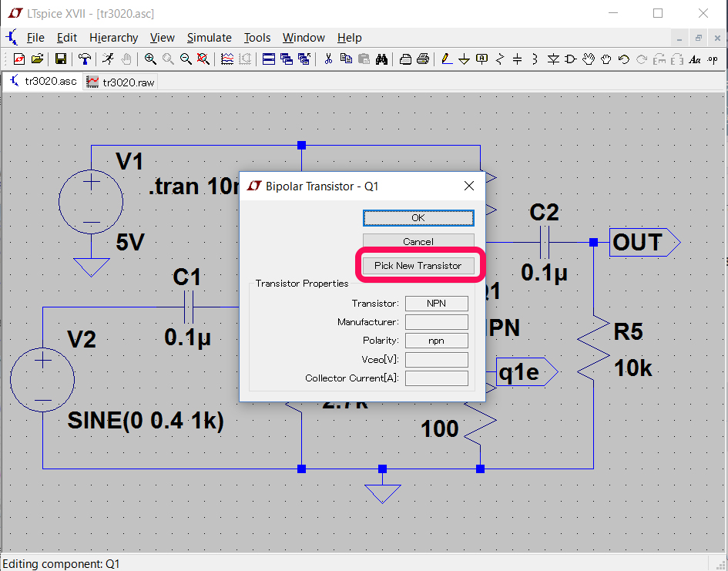Click the Vceo[V] input field
728x571 pixels.
[436, 360]
